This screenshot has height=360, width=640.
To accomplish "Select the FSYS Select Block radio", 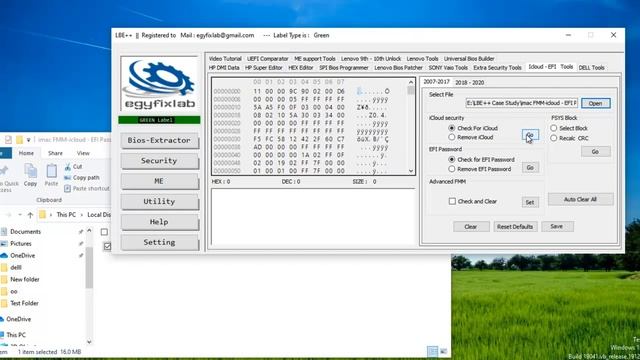I will click(x=553, y=128).
